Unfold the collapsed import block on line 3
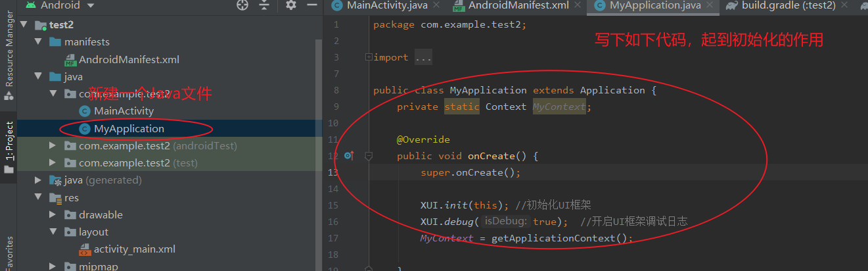868x271 pixels. pyautogui.click(x=369, y=57)
